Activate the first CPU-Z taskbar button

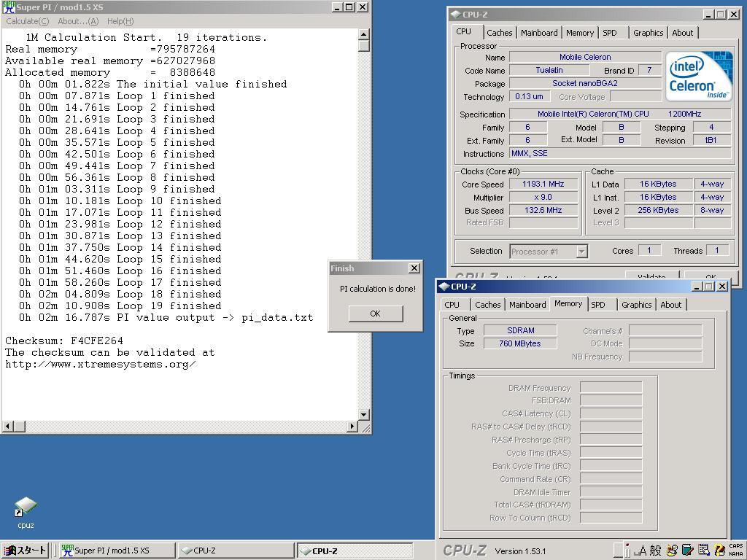tap(236, 551)
